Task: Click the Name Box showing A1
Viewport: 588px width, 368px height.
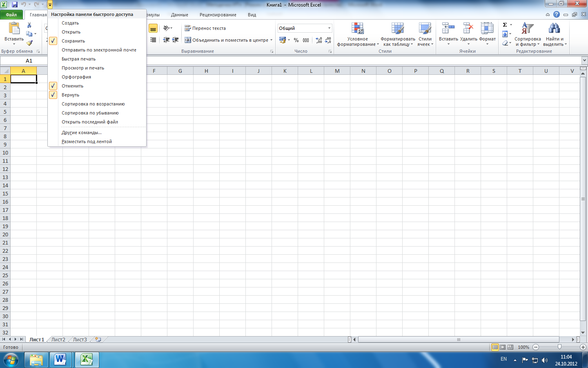Action: (29, 61)
